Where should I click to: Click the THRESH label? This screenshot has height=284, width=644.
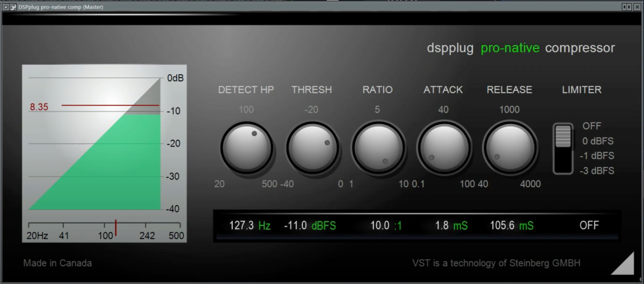[312, 90]
